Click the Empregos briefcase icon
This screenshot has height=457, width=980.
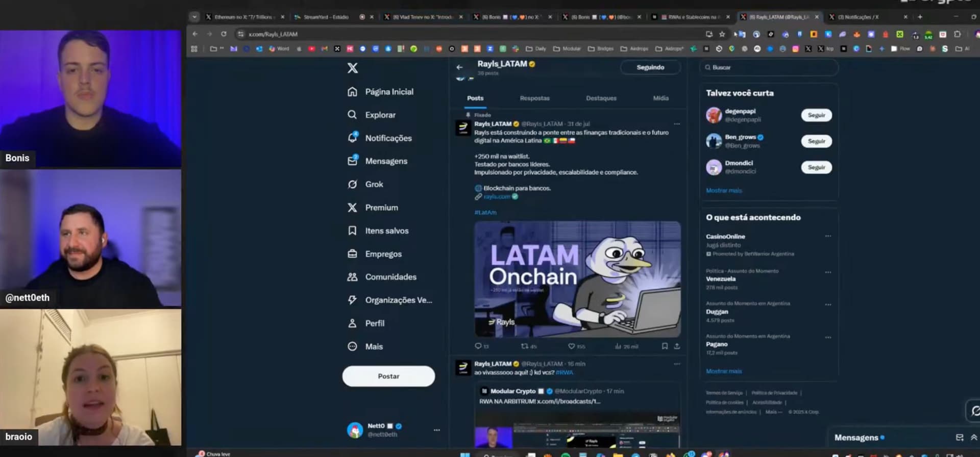352,253
